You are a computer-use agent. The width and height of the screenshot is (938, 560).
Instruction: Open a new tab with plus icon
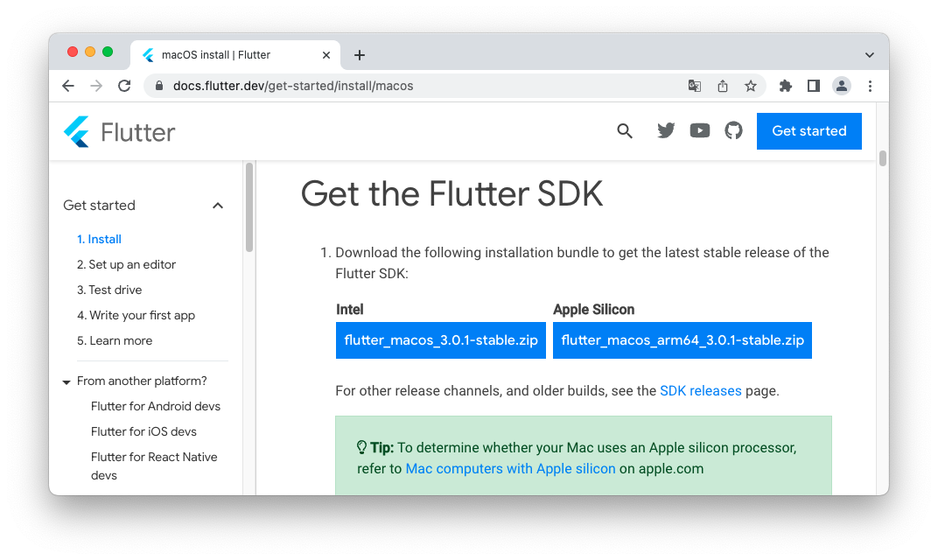pyautogui.click(x=359, y=55)
